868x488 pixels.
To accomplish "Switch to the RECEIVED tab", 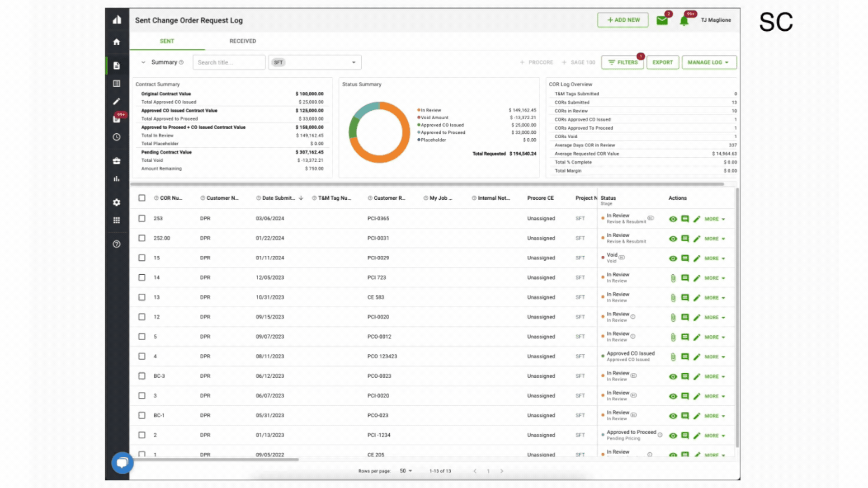I will pos(243,41).
